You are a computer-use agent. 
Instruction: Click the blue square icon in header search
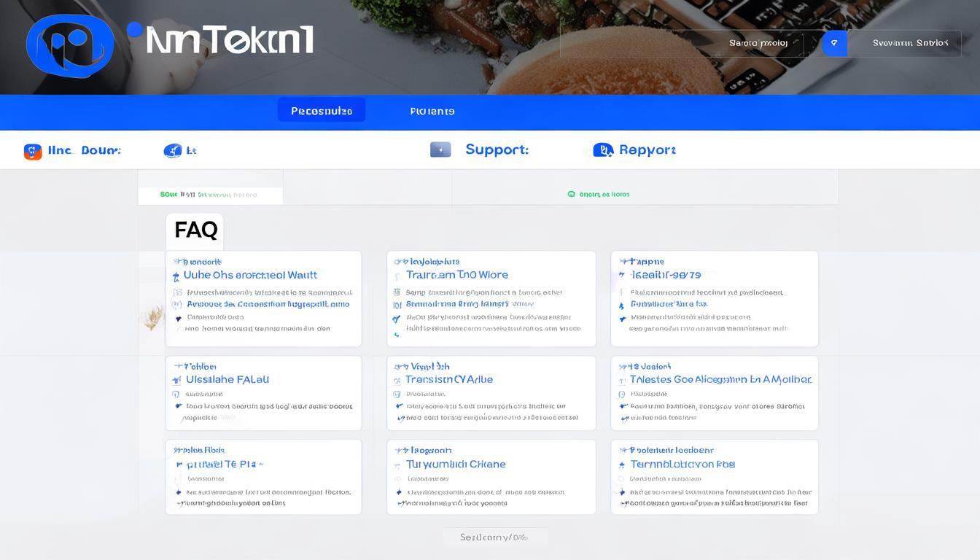coord(834,43)
